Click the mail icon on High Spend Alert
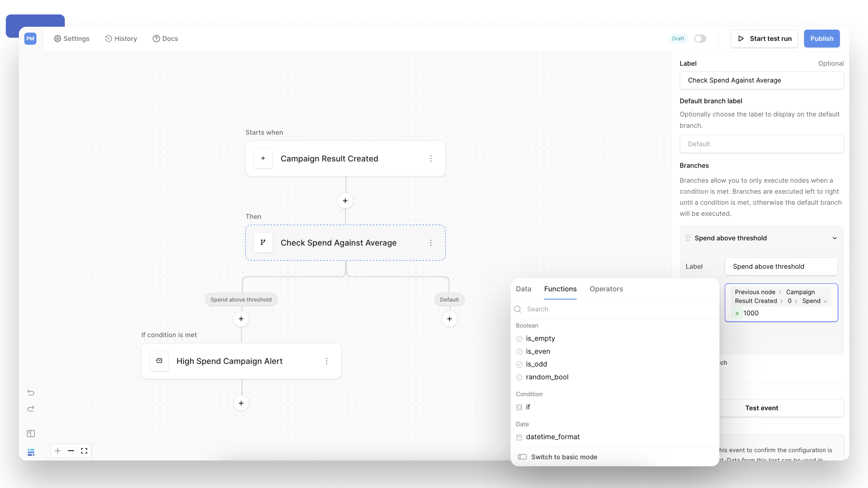The height and width of the screenshot is (488, 868). (159, 361)
